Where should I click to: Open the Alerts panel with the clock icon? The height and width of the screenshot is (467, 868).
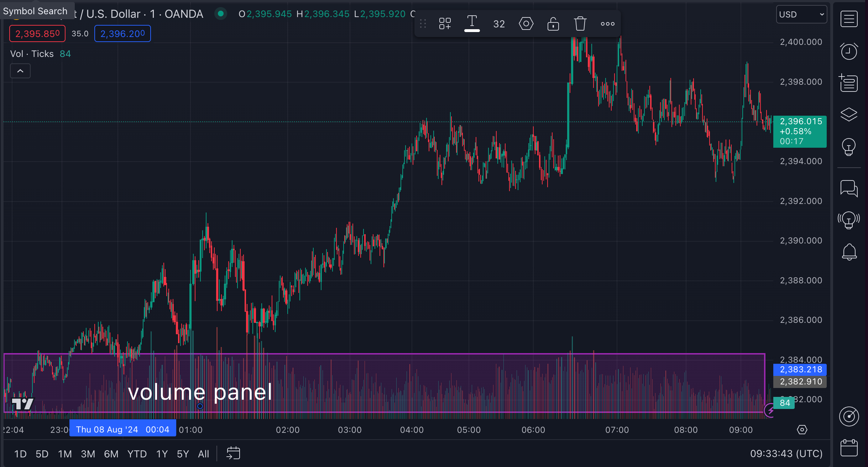pos(849,51)
